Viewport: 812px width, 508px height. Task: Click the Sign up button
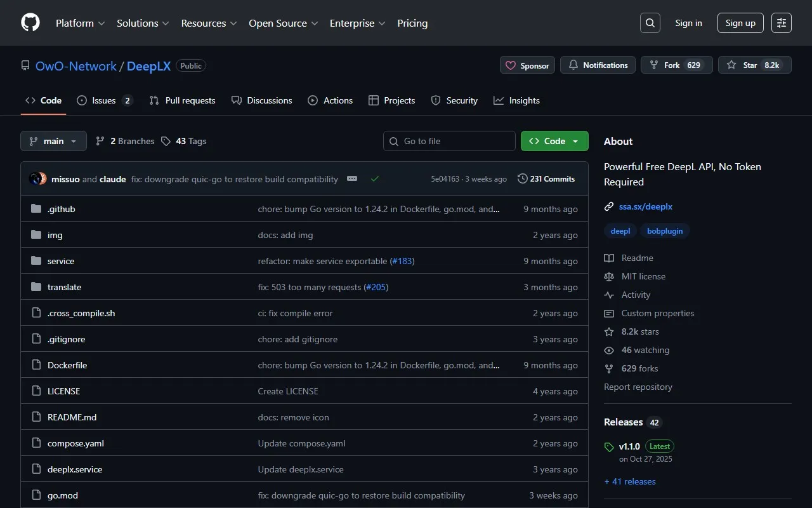(740, 23)
